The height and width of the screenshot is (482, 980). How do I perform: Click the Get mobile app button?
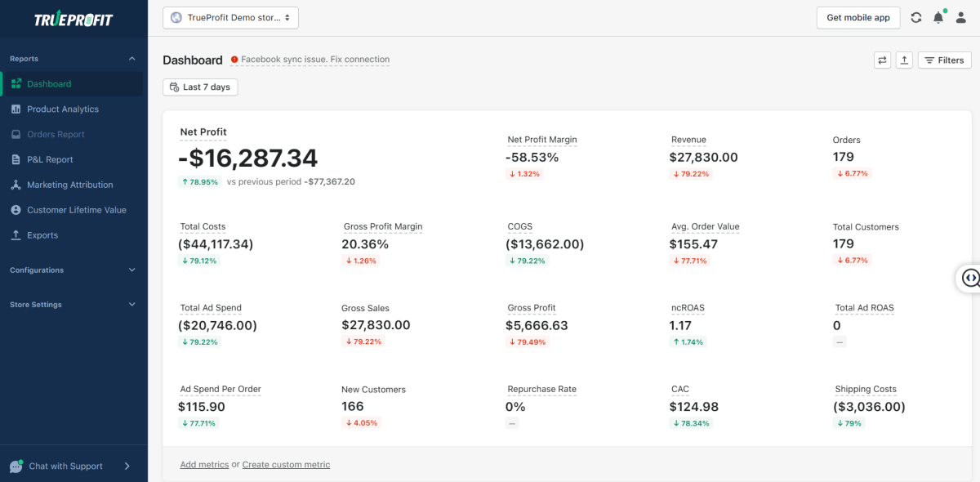tap(858, 17)
